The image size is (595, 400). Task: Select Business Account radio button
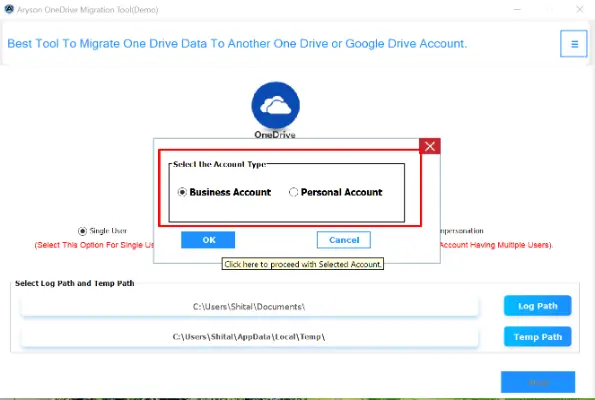(182, 192)
